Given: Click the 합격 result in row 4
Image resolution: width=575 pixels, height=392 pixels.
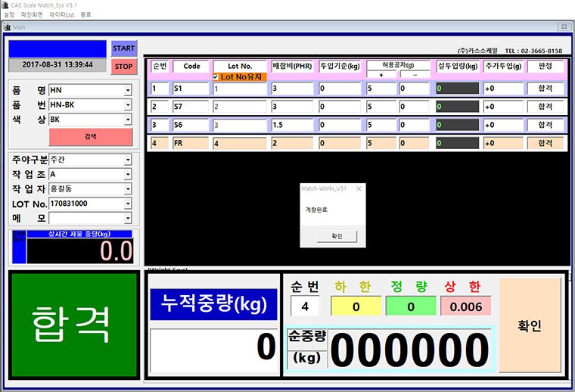Looking at the screenshot, I should coord(545,143).
